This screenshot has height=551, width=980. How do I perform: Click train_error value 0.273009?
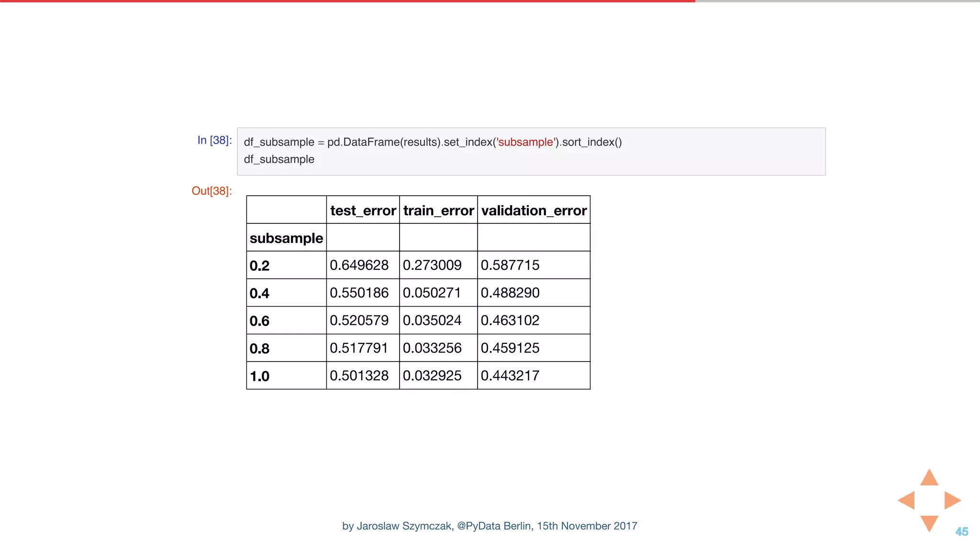click(x=432, y=265)
